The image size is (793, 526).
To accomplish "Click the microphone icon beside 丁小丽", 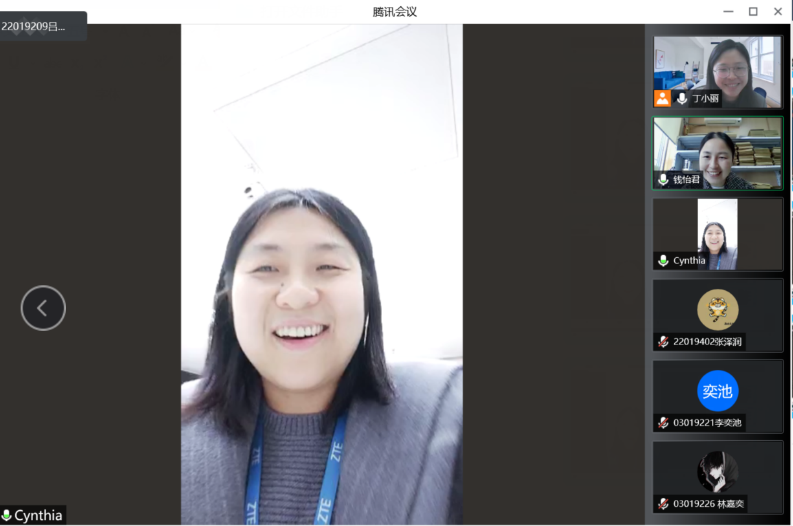I will 681,99.
